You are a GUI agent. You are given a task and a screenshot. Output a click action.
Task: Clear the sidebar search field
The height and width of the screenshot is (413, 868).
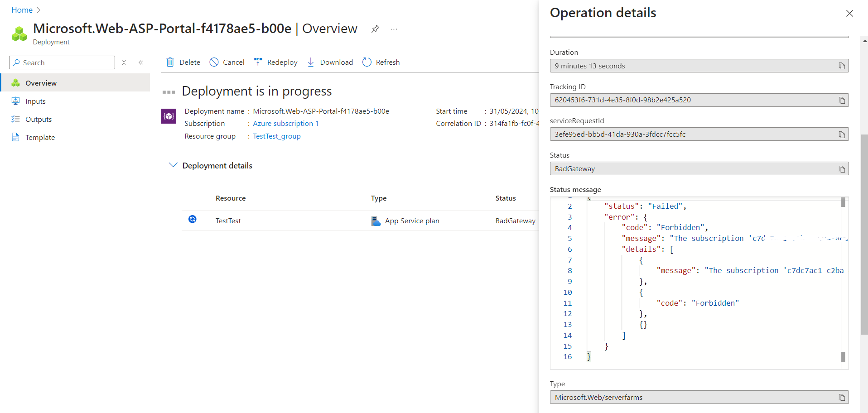click(x=124, y=62)
